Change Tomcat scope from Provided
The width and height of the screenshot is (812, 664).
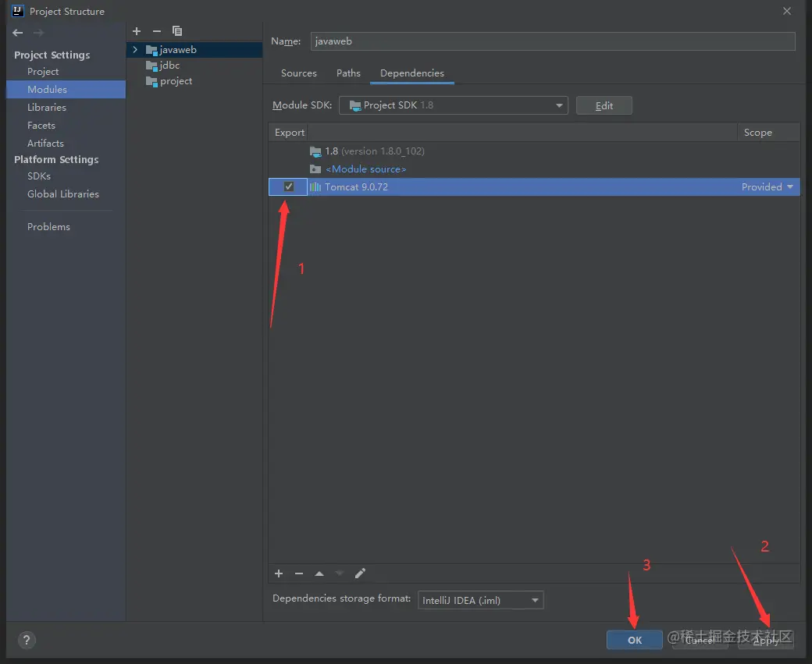(x=767, y=186)
